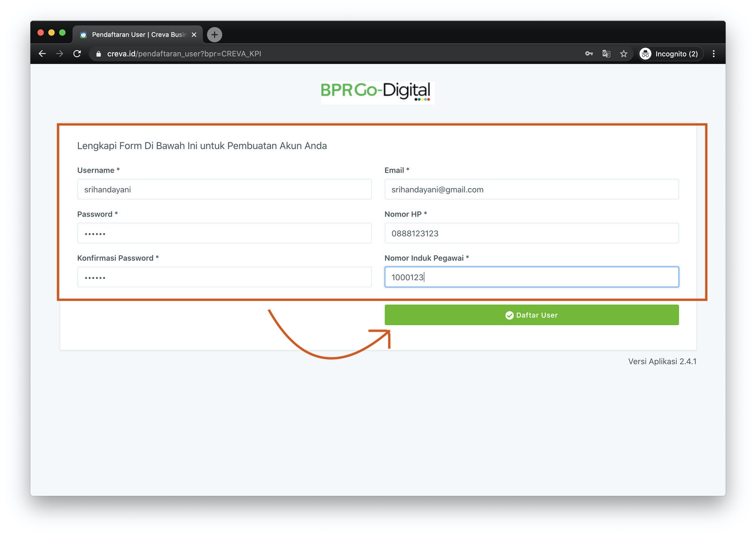The height and width of the screenshot is (536, 756).
Task: Click the browser forward arrow
Action: coord(60,54)
